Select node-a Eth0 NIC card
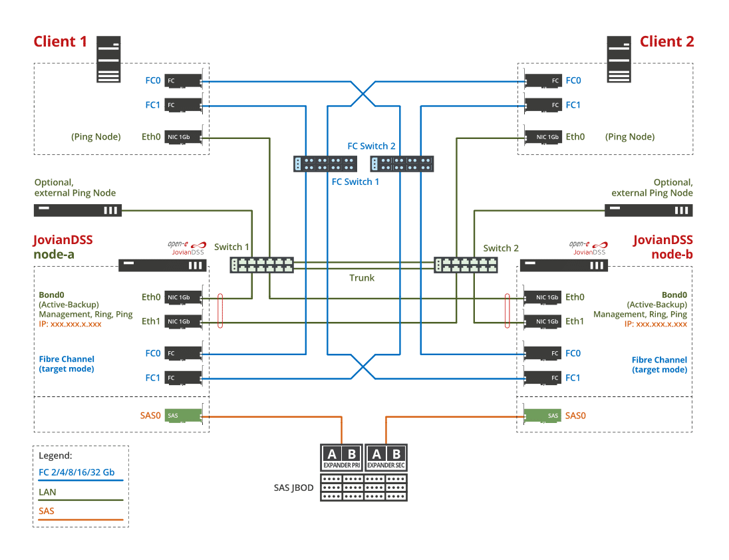 pos(184,297)
